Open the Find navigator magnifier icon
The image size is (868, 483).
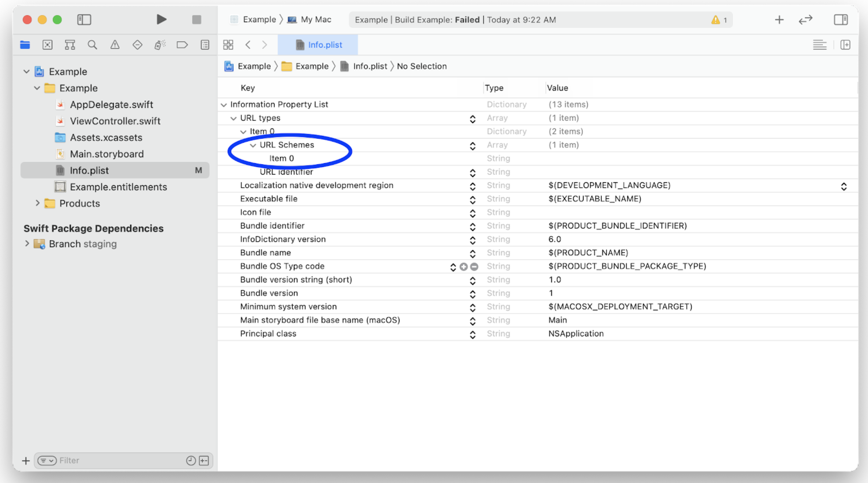click(x=92, y=45)
